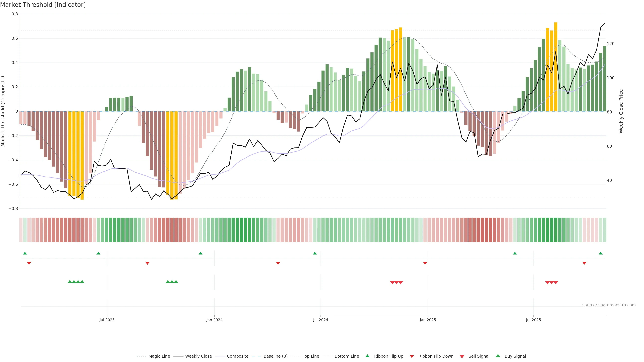644x362 pixels.
Task: Click the first green ribbon flip up marker
Action: pyautogui.click(x=25, y=253)
